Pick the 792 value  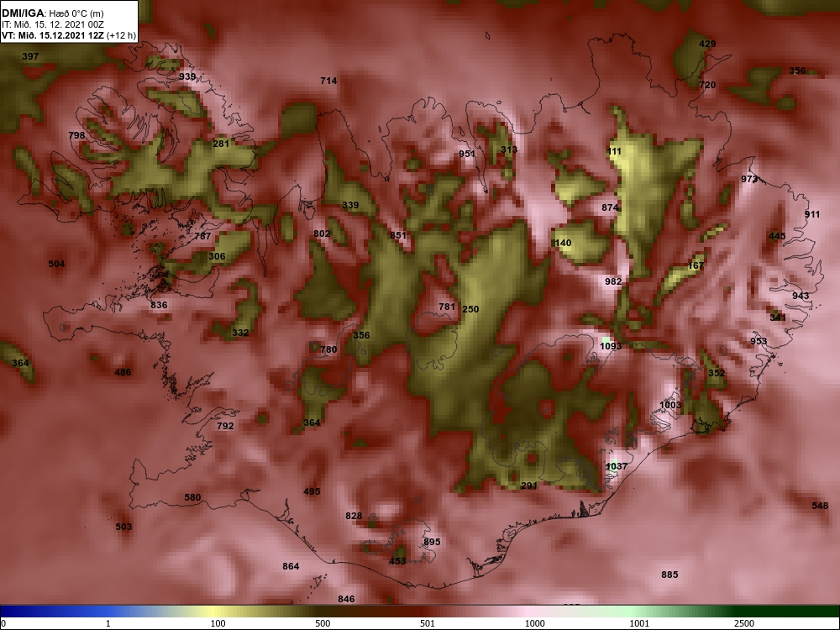[225, 426]
